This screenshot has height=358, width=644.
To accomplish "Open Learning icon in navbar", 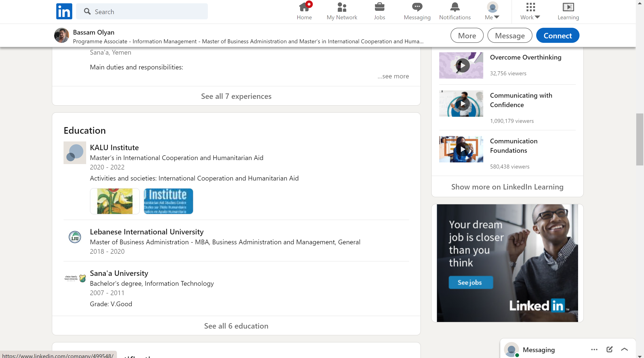I will point(568,8).
